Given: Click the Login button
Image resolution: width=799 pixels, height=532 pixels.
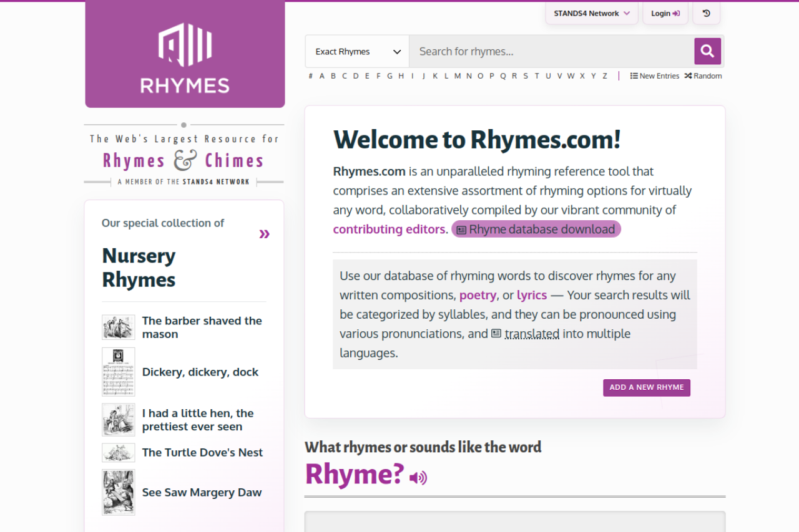Looking at the screenshot, I should click(x=665, y=13).
